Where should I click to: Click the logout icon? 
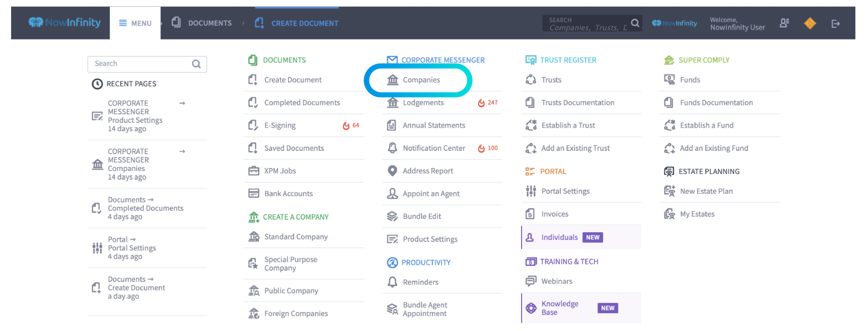[836, 24]
